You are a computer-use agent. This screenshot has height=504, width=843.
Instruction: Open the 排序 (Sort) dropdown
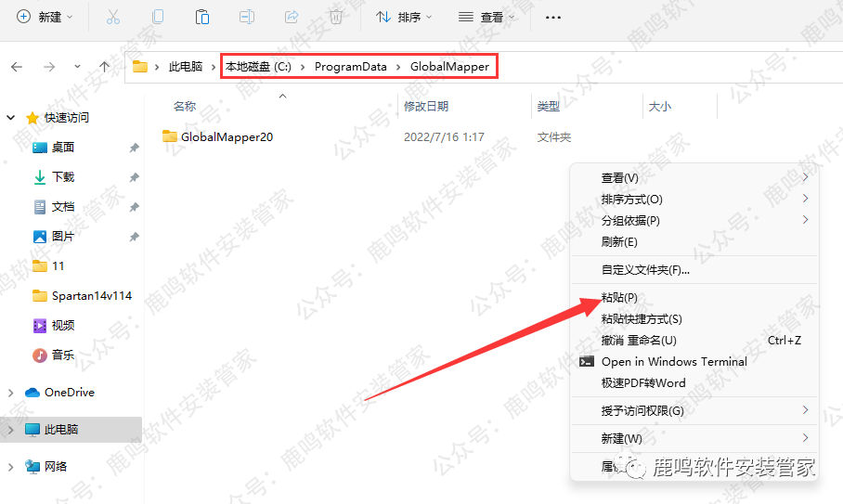tap(404, 17)
